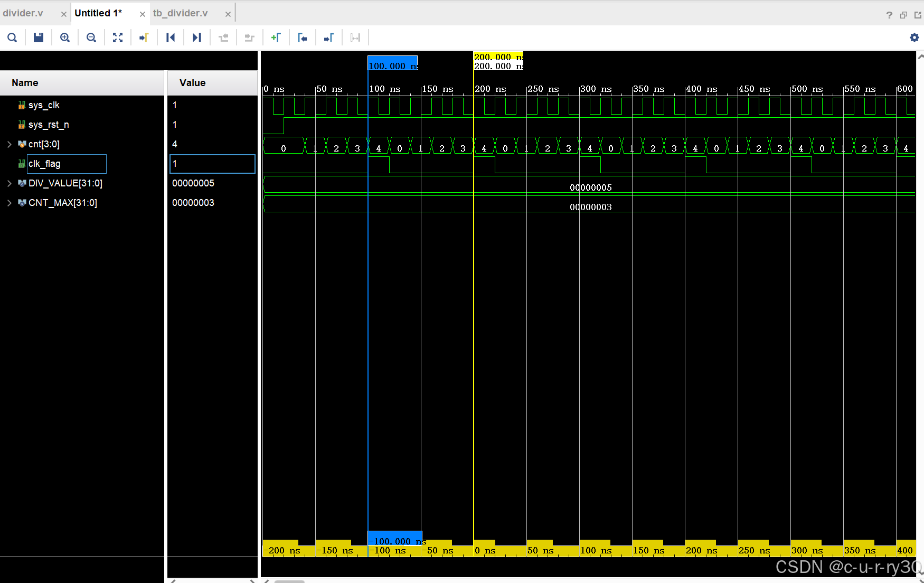The height and width of the screenshot is (583, 924).
Task: Click the Add Marker icon
Action: pos(276,37)
